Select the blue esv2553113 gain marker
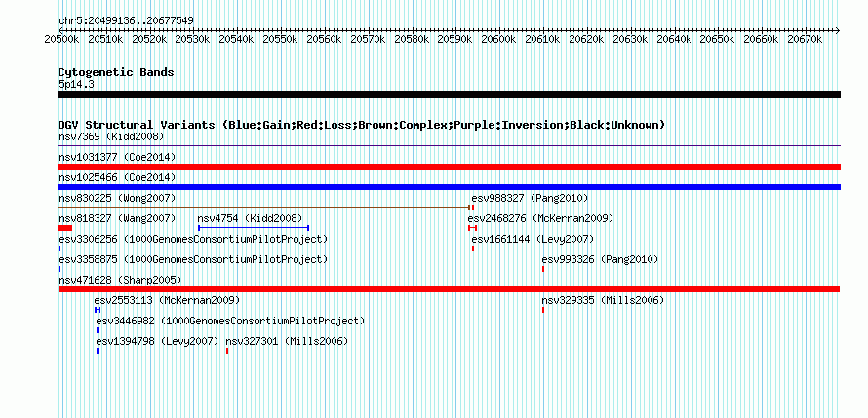The width and height of the screenshot is (868, 418). click(98, 310)
